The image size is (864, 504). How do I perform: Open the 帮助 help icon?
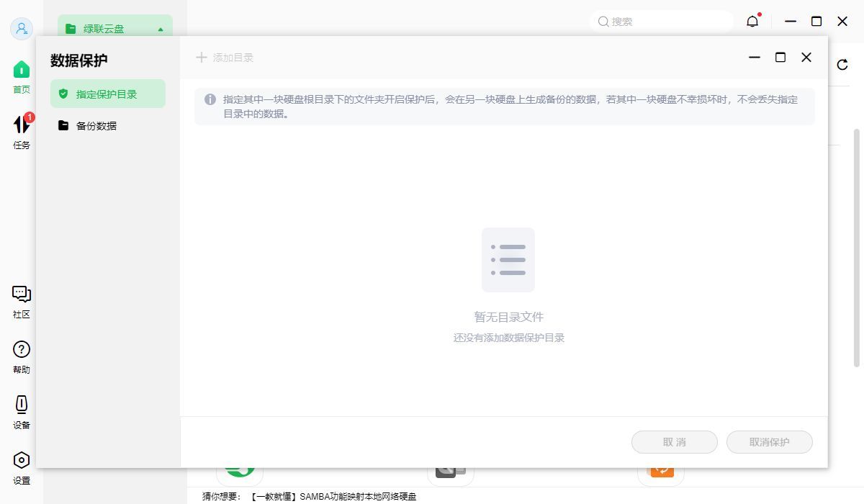21,351
